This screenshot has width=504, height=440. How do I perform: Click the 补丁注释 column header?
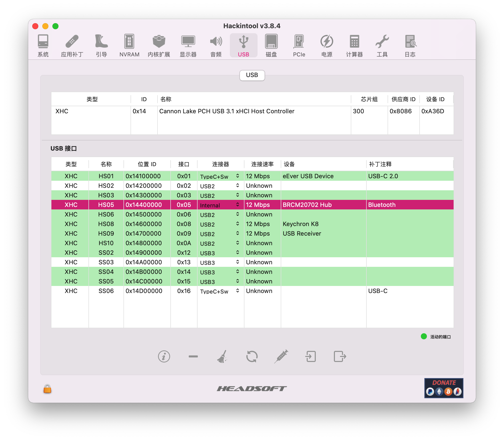(410, 164)
